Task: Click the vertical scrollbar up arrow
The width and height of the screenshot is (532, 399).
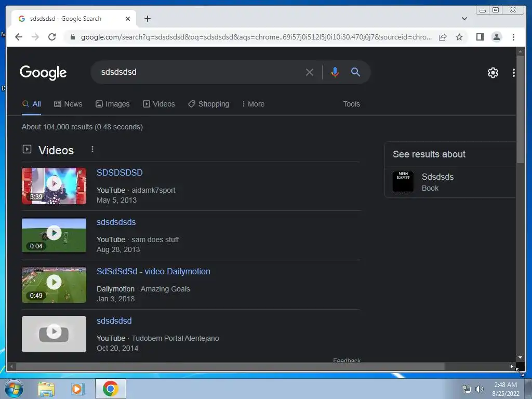Action: 520,51
